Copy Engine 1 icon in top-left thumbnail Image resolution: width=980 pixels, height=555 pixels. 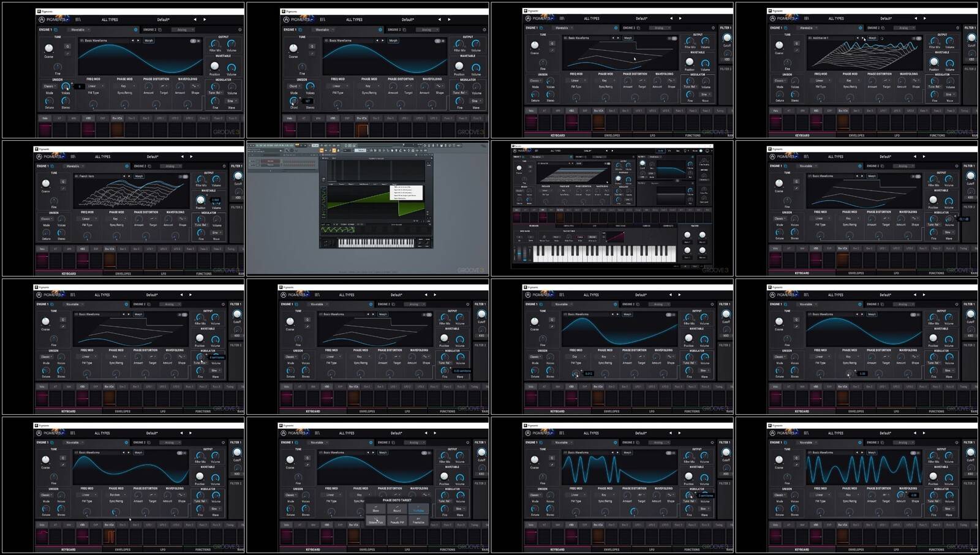tap(56, 29)
